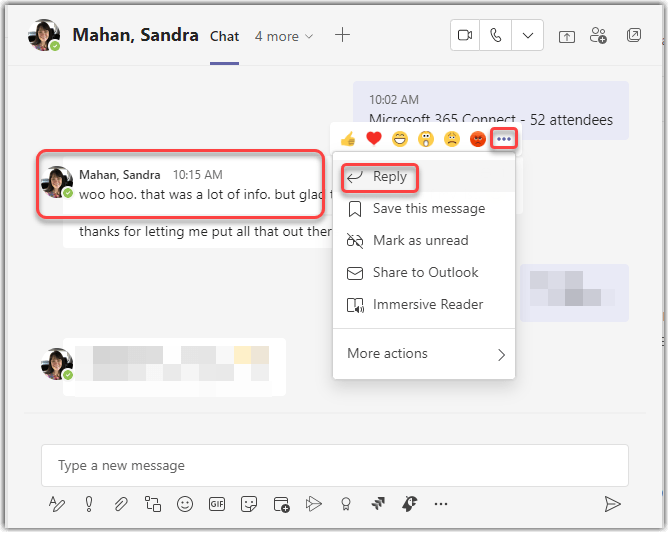Start an audio call
Viewport: 669px width, 533px height.
coord(497,35)
